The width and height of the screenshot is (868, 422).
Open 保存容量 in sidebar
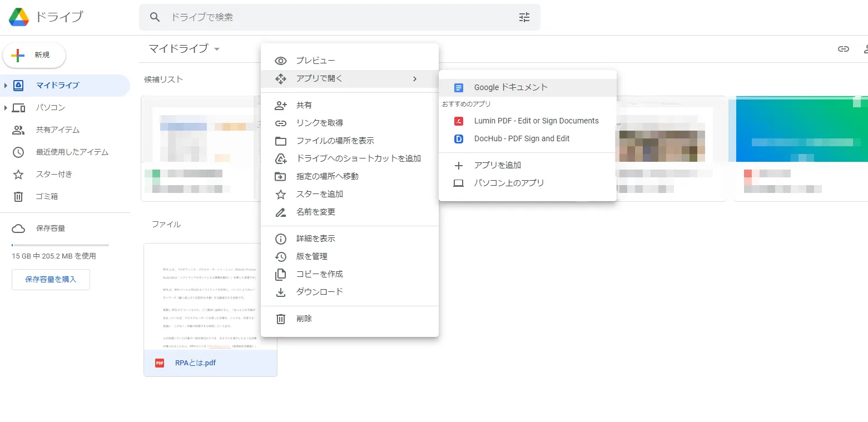tap(65, 229)
